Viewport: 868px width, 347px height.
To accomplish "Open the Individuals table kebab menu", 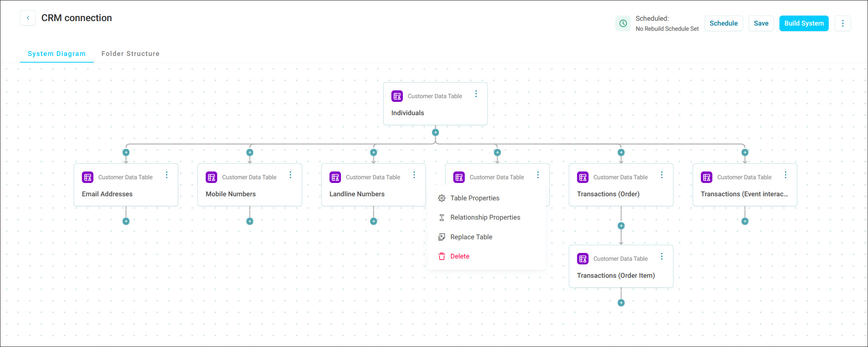I will (x=476, y=94).
